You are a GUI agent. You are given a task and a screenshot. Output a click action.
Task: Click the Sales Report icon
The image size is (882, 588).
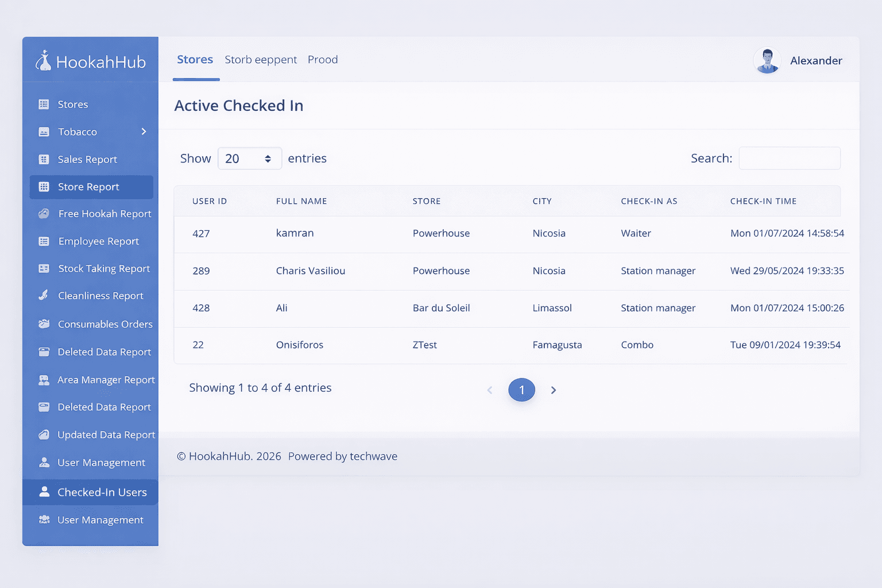point(44,159)
